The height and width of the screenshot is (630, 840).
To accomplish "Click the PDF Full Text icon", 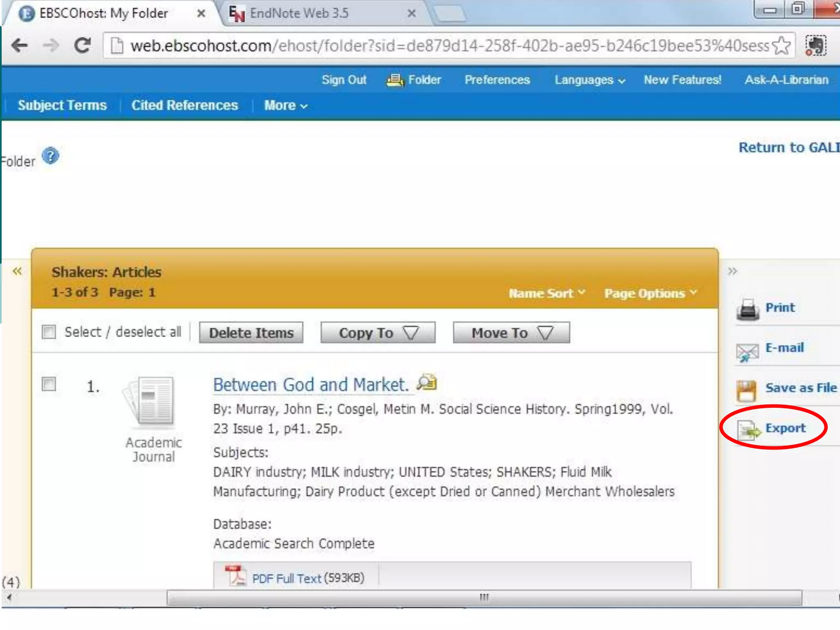I will (x=235, y=576).
